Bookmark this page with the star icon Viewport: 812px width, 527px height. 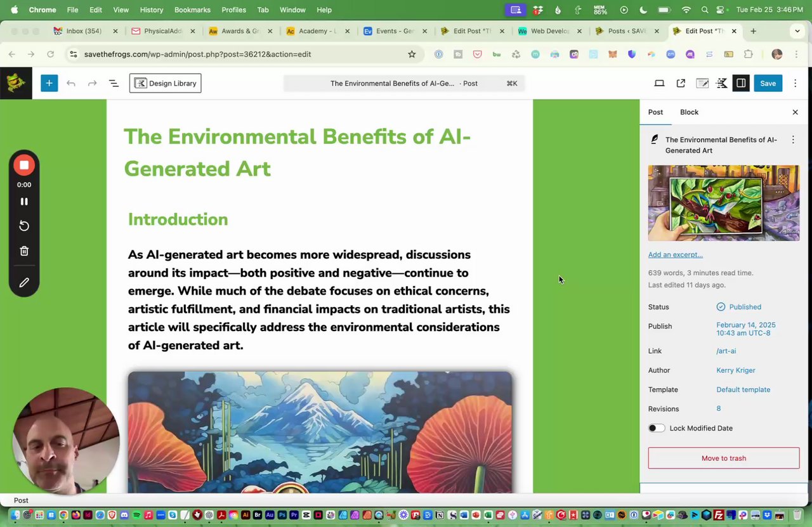(412, 55)
